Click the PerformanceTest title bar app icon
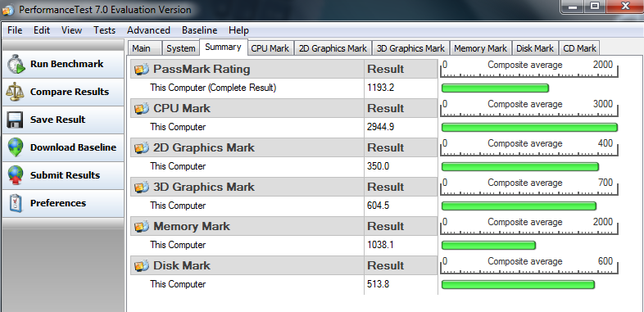The height and width of the screenshot is (312, 644). [x=8, y=10]
